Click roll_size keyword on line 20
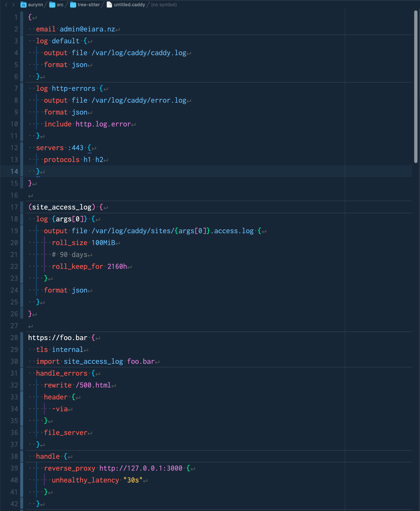This screenshot has height=511, width=420. coord(70,243)
